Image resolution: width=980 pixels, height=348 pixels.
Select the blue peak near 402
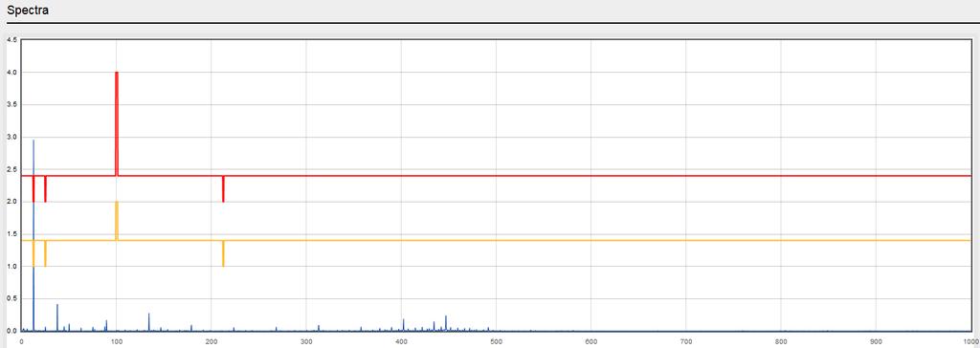(x=403, y=324)
